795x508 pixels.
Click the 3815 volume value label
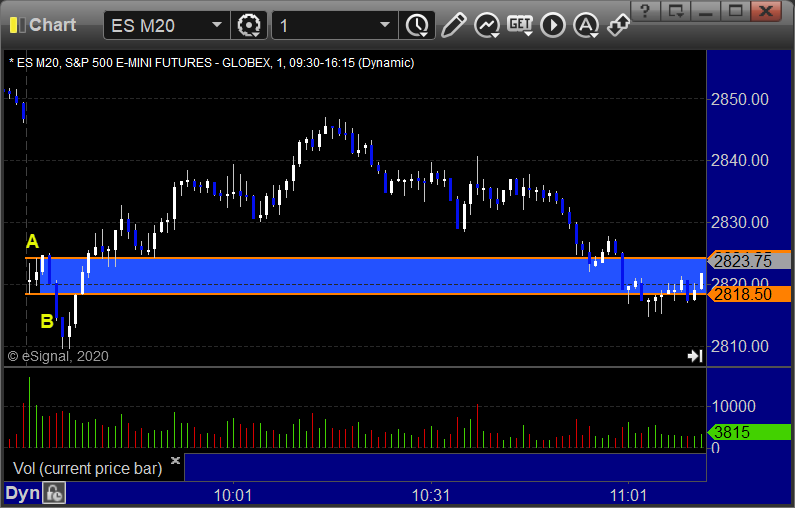click(749, 432)
